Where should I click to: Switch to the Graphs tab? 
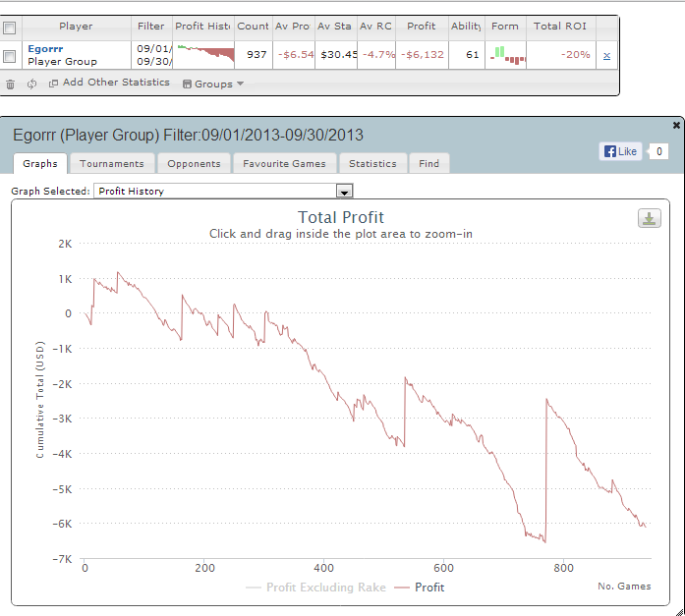click(40, 164)
